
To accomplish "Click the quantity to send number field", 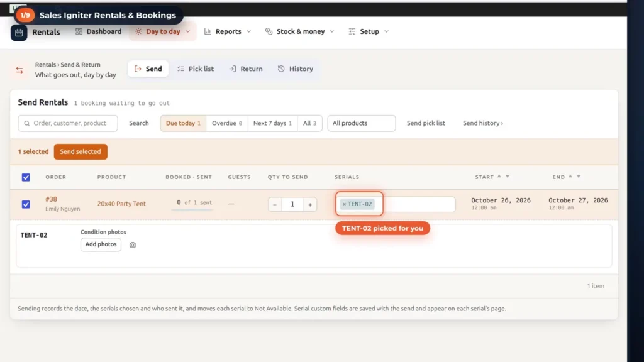I will coord(292,204).
